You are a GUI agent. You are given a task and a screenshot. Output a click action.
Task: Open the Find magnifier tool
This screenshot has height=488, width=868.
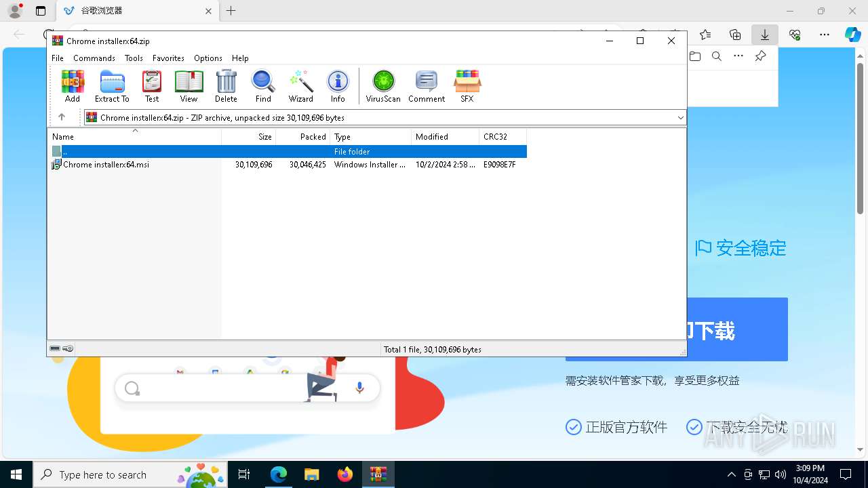pyautogui.click(x=263, y=86)
